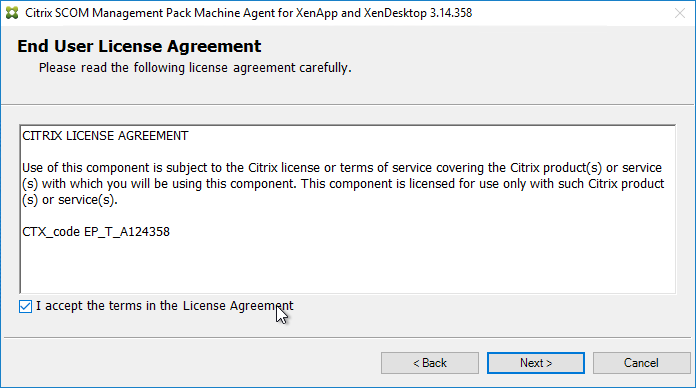Viewport: 696px width, 388px height.
Task: Go to the next installer step
Action: (536, 363)
